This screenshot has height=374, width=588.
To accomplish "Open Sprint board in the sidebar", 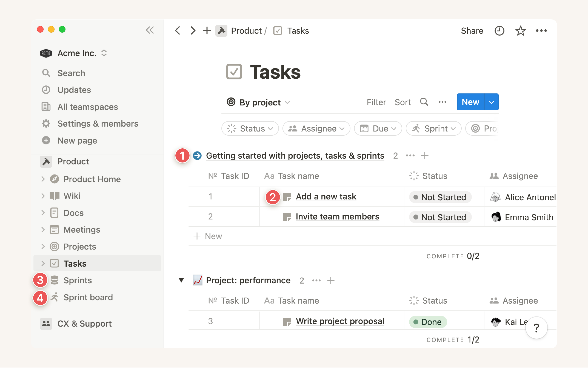I will [88, 297].
